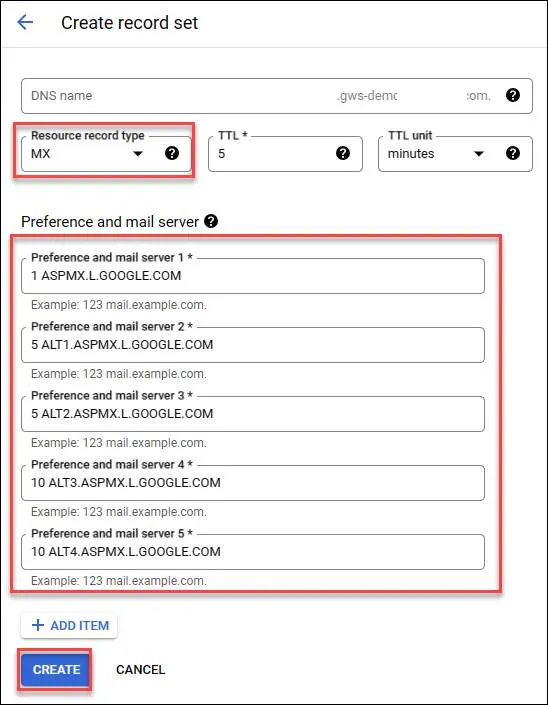Open help icon for TTL unit
Viewport: 548px width, 705px height.
513,153
